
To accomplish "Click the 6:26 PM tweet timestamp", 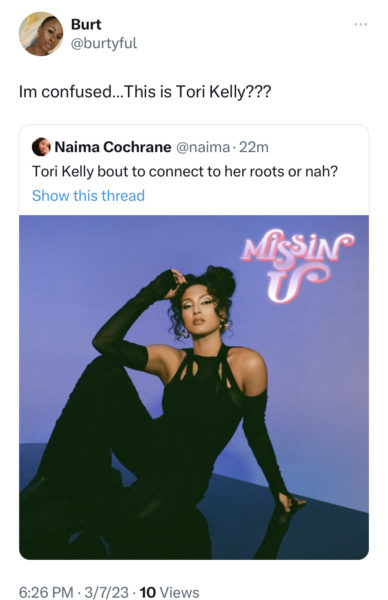I will (46, 592).
